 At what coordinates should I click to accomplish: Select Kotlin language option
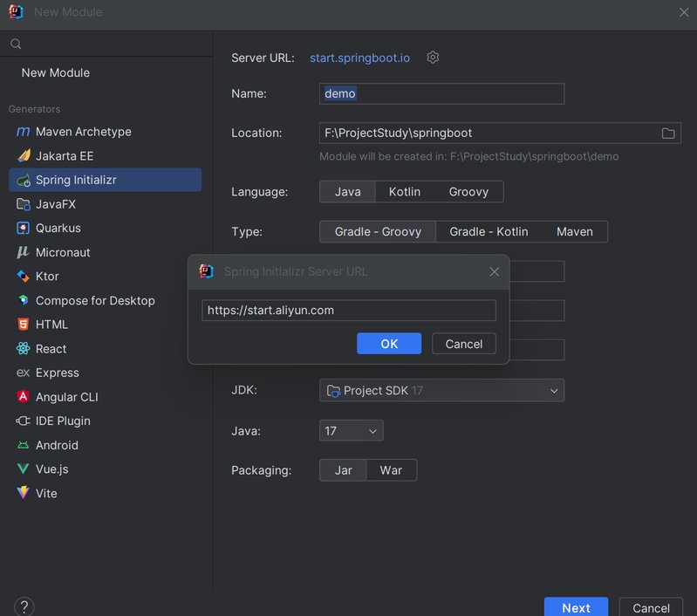click(405, 192)
